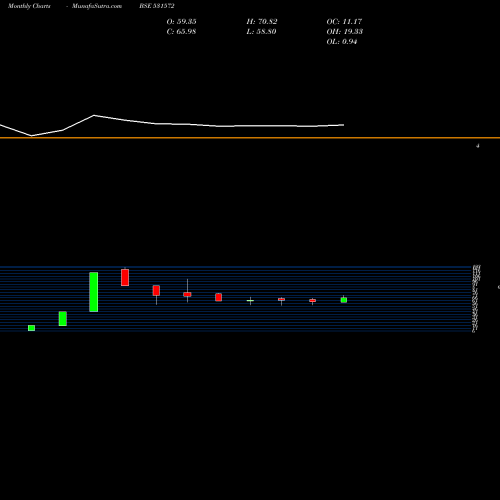Image resolution: width=500 pixels, height=500 pixels.
Task: Select the "OH: 19.33" reading
Action: click(344, 32)
